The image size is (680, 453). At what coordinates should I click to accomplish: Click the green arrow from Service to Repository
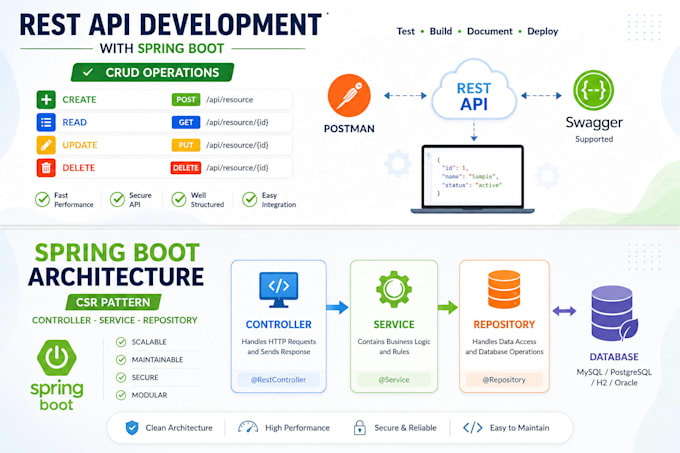(x=448, y=307)
